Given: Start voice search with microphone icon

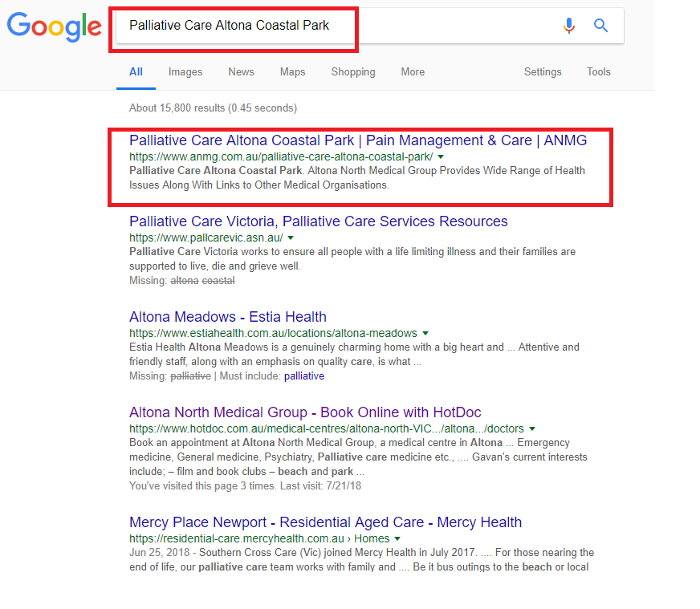Looking at the screenshot, I should coord(568,26).
